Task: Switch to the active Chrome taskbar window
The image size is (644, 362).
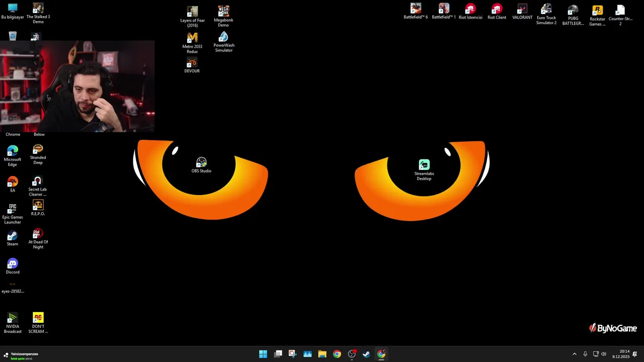Action: (381, 354)
